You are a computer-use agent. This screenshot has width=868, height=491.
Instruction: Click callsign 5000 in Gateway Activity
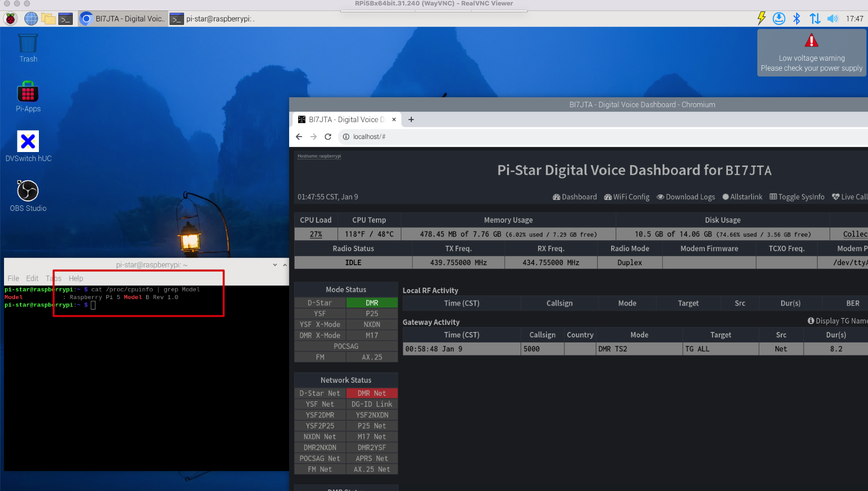[x=542, y=349]
